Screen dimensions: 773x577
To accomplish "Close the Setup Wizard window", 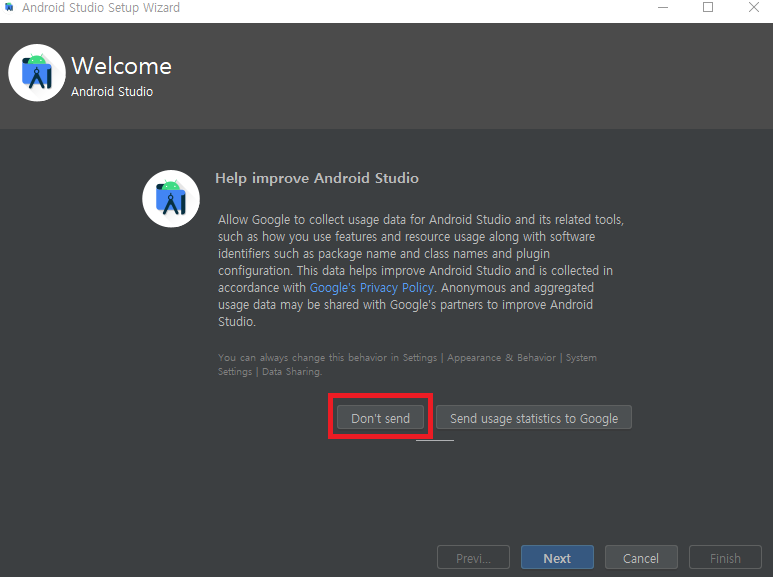I will (754, 7).
